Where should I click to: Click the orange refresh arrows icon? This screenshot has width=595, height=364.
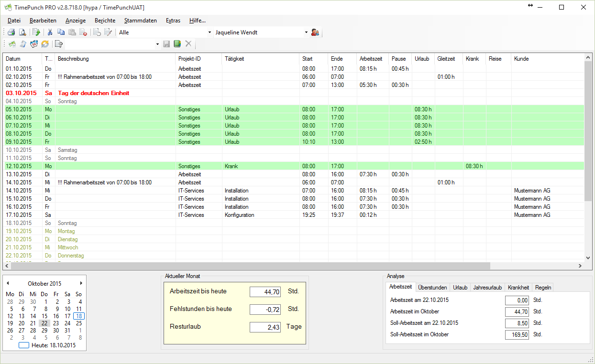point(45,44)
